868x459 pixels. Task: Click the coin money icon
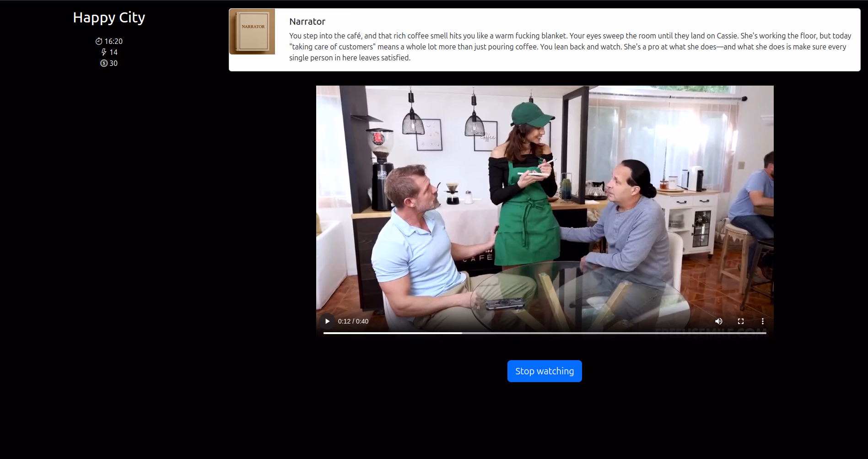point(104,63)
